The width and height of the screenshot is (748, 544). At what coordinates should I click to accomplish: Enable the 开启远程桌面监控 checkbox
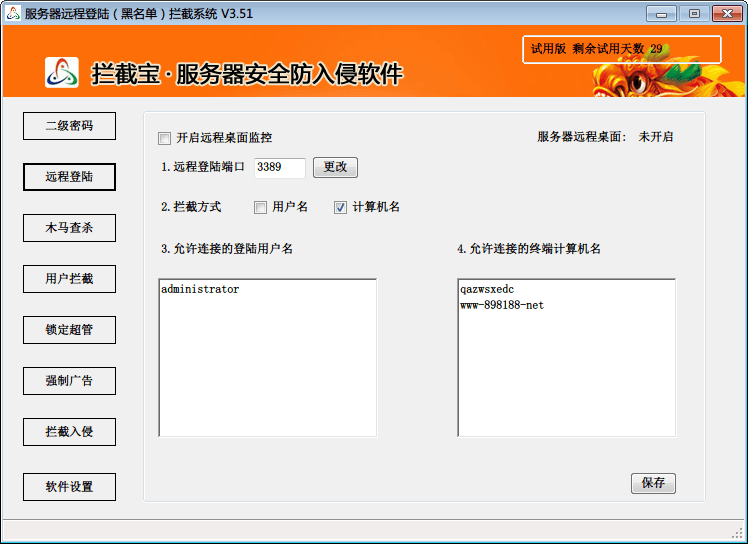tap(165, 138)
